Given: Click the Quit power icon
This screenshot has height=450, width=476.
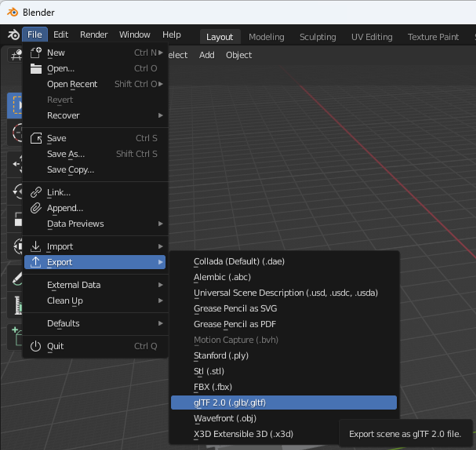Looking at the screenshot, I should pos(36,346).
